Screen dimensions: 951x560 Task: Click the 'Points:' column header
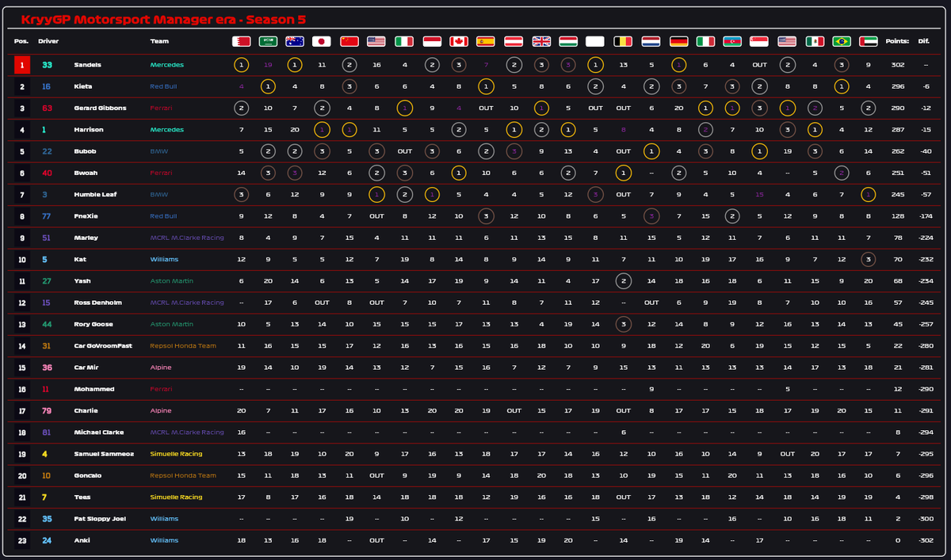pos(897,41)
